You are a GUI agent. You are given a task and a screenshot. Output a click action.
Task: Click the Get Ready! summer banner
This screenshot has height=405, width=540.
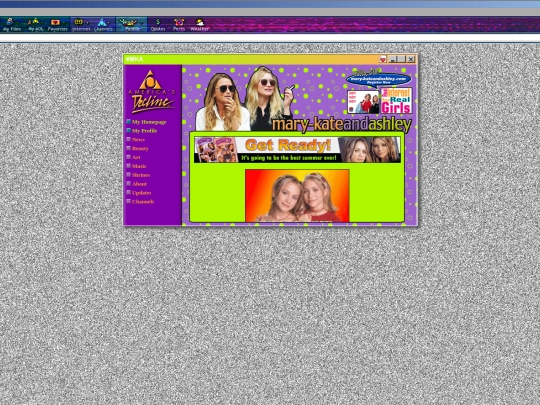tap(297, 149)
